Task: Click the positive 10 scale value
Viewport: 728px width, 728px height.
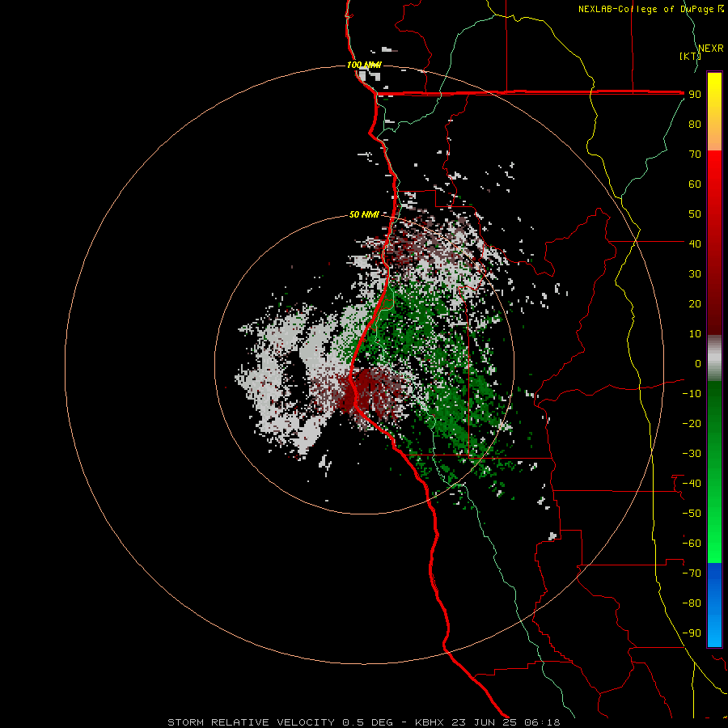Action: point(695,334)
